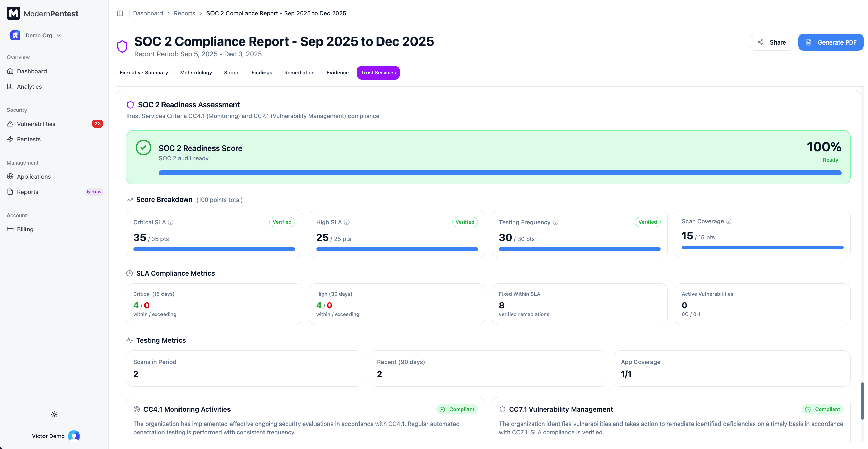
Task: Go to Reports breadcrumb link
Action: pos(185,13)
